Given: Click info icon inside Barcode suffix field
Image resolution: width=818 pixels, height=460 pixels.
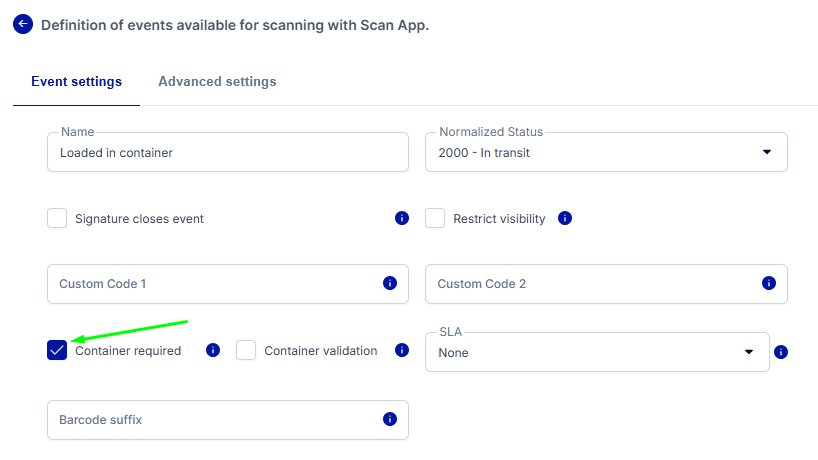Looking at the screenshot, I should click(x=390, y=420).
